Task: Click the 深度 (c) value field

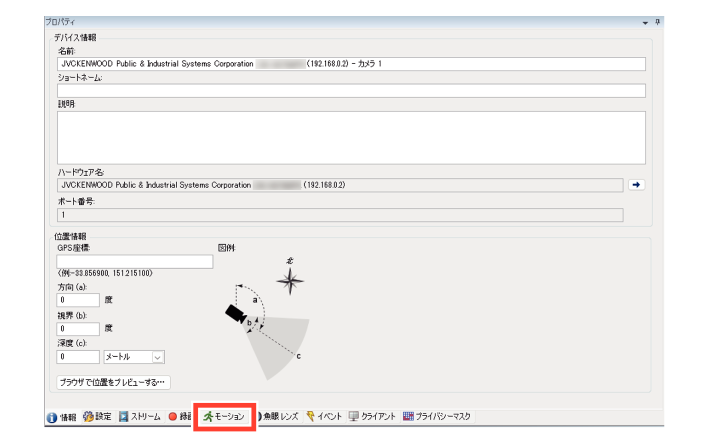Action: 78,357
